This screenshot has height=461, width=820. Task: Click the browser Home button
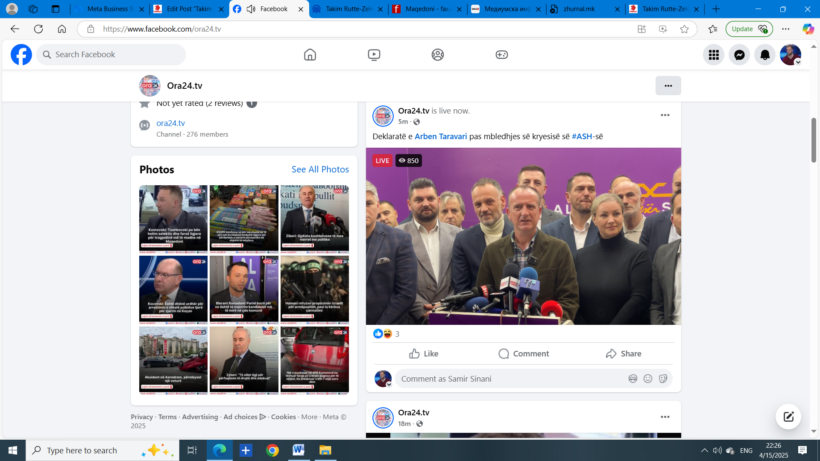click(62, 29)
